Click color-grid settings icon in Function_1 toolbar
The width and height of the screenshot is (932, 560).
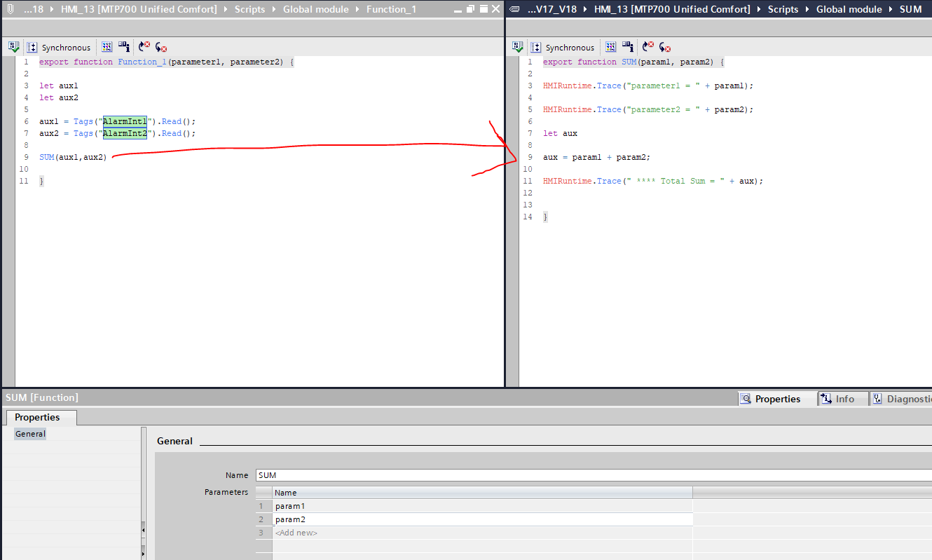(107, 47)
